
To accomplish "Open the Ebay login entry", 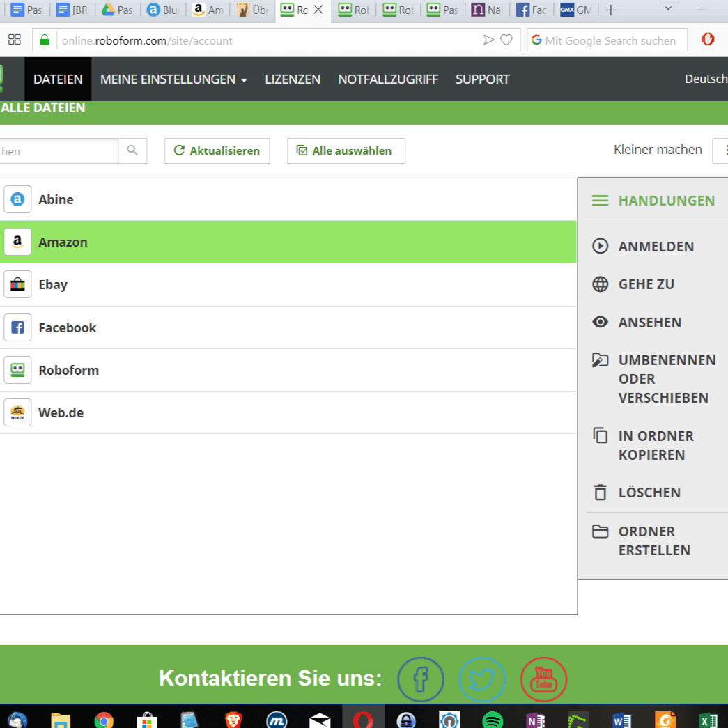I will (288, 285).
